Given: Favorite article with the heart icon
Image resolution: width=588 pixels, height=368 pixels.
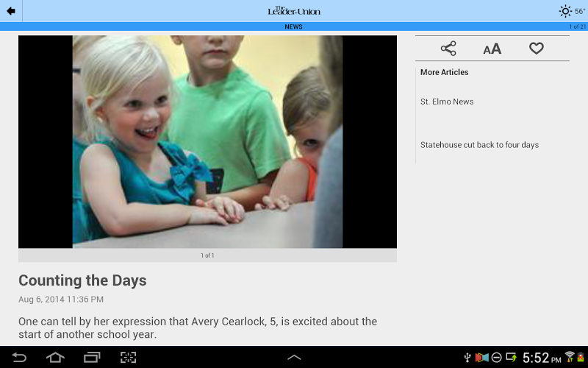Looking at the screenshot, I should 537,49.
